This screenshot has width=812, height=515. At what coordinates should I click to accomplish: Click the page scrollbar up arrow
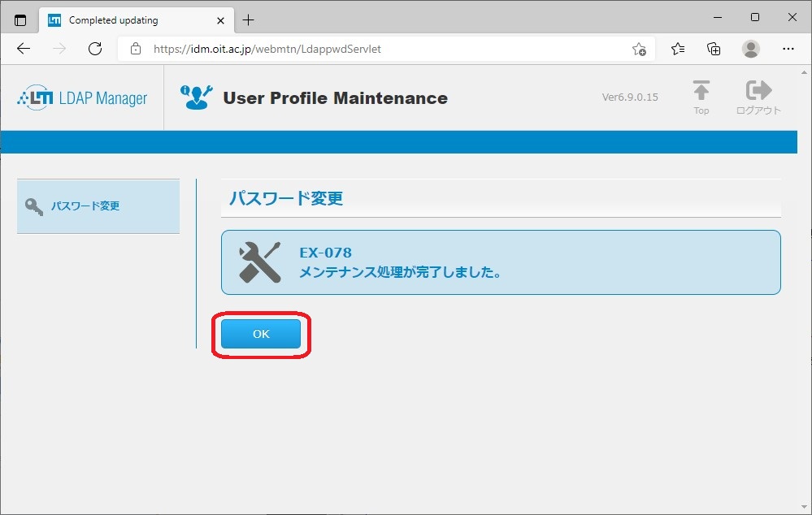click(x=804, y=72)
